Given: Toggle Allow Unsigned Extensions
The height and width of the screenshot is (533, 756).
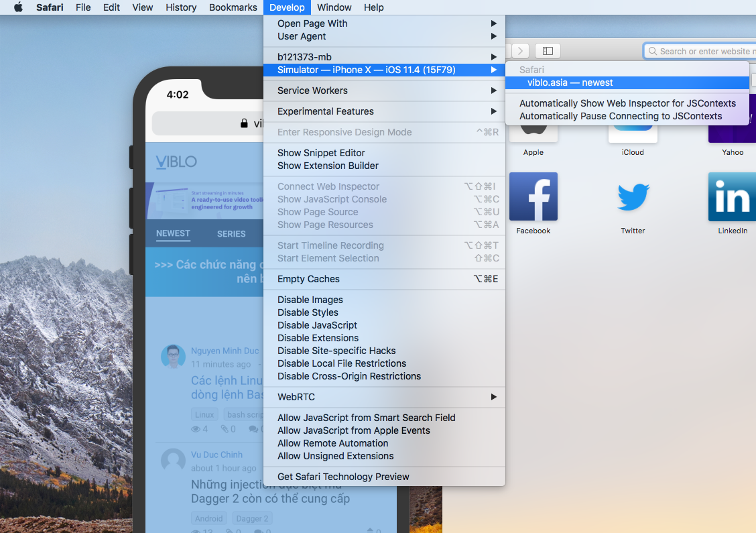Looking at the screenshot, I should tap(384, 456).
